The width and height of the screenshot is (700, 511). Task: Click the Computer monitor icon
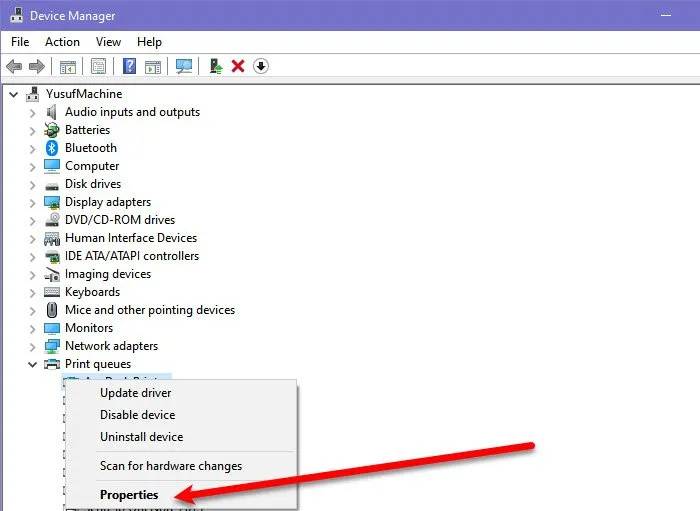coord(52,166)
